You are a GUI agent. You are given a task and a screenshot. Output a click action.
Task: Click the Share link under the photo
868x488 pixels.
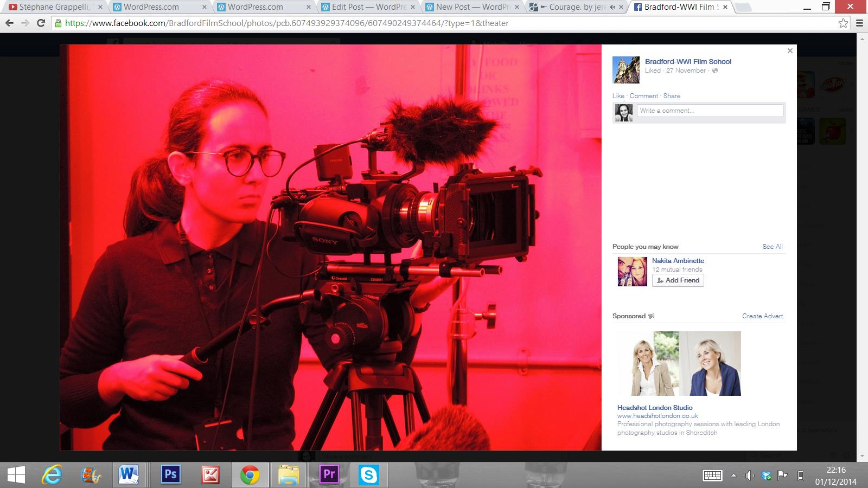tap(672, 96)
